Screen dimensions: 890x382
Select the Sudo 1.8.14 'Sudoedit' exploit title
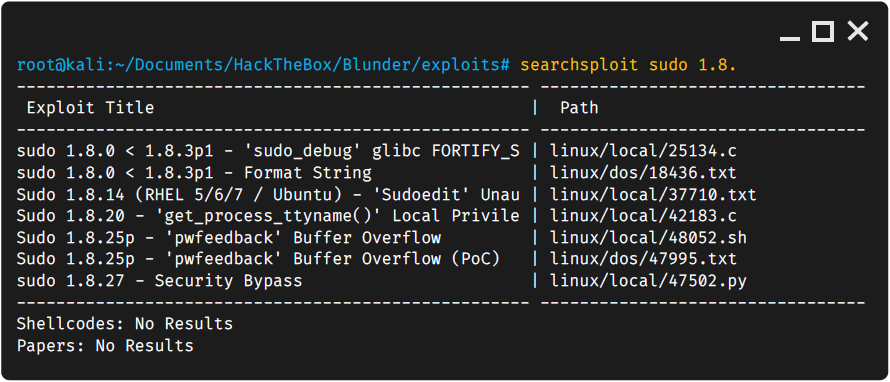pyautogui.click(x=268, y=195)
